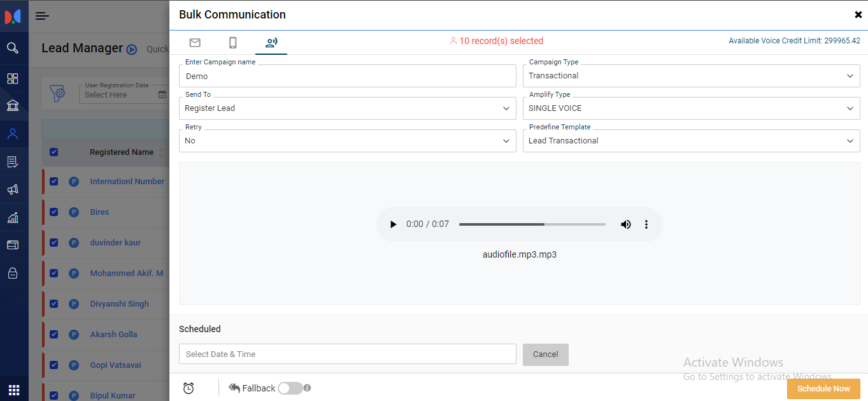Toggle the Fallback switch

(290, 388)
